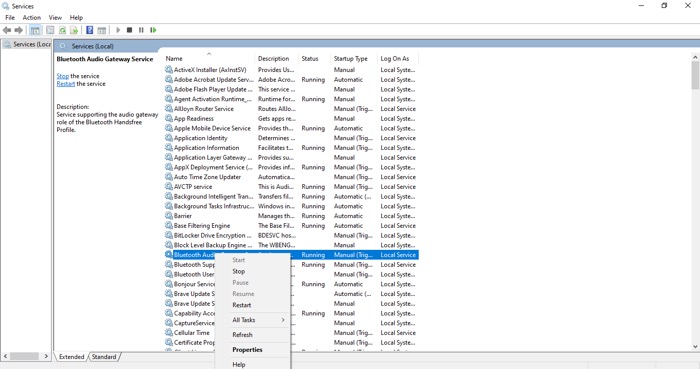Click the gear icon beside ActiveX Installer

169,70
